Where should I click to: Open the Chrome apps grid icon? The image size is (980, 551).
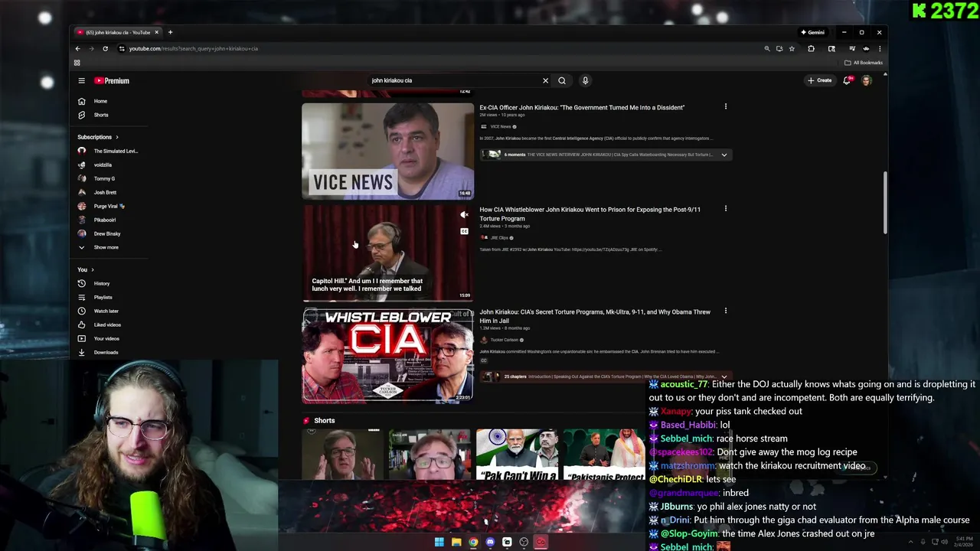[77, 63]
